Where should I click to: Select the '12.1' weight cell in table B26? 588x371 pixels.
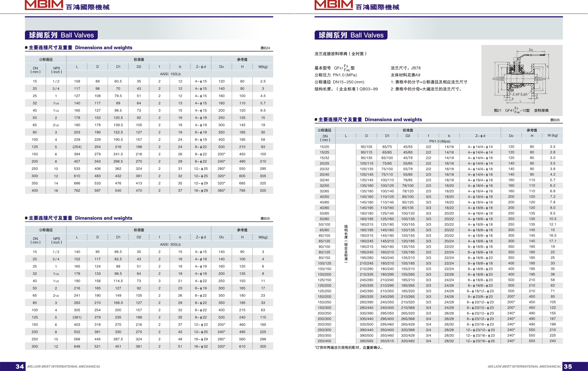[x=553, y=224]
